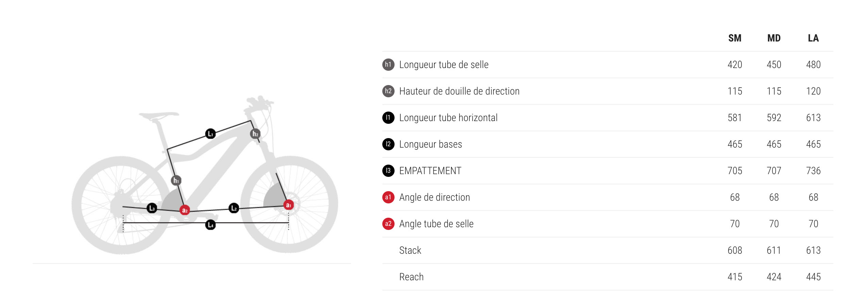Viewport: 868px width, 300px height.
Task: Click the L1 marker on the bike diagram
Action: point(211,134)
